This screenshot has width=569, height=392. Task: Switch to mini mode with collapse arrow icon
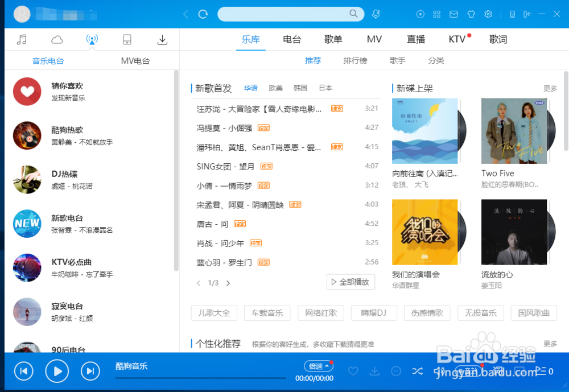(x=527, y=14)
